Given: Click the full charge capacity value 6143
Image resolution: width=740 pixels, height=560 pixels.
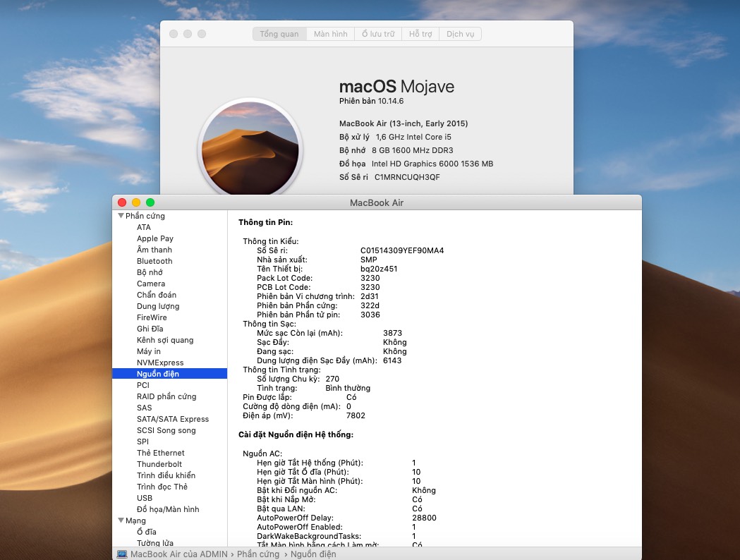Looking at the screenshot, I should (x=392, y=360).
